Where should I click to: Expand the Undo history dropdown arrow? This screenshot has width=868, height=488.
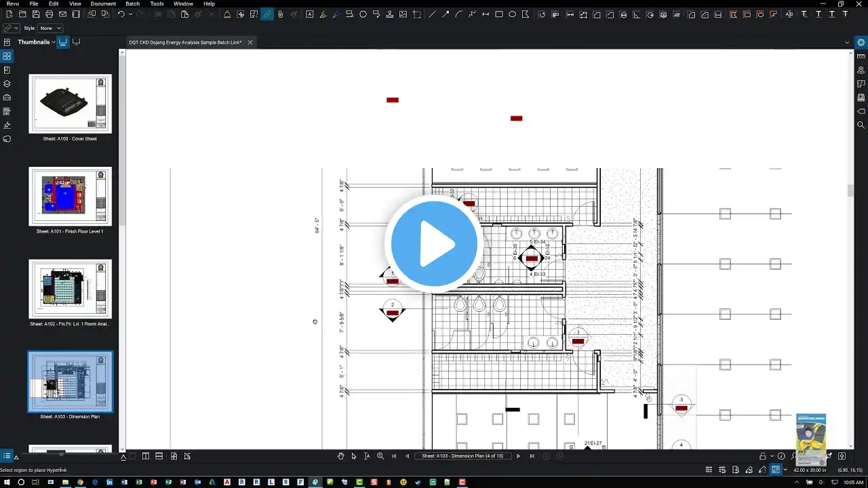pos(130,14)
